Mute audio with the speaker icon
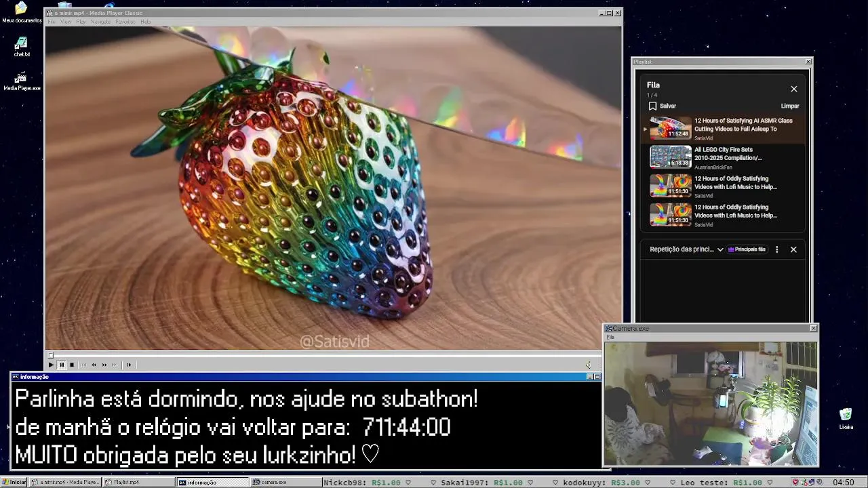The height and width of the screenshot is (488, 868). pos(589,365)
